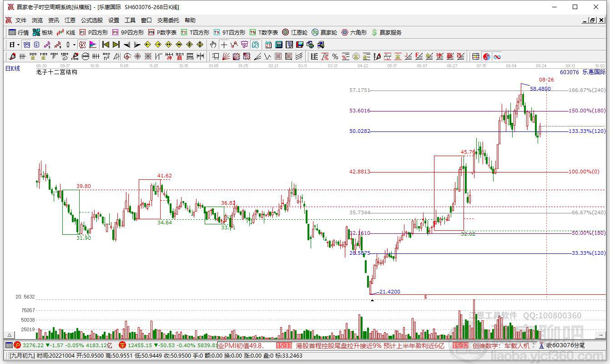
Task: Launch the 江恩轮 Gann wheel
Action: tap(295, 32)
